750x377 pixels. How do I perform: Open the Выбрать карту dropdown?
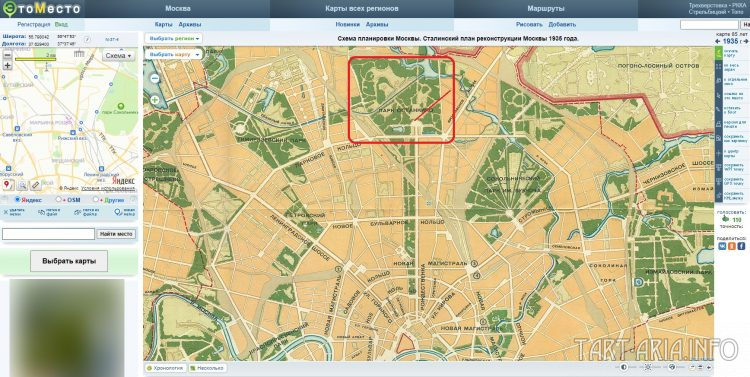coord(174,55)
